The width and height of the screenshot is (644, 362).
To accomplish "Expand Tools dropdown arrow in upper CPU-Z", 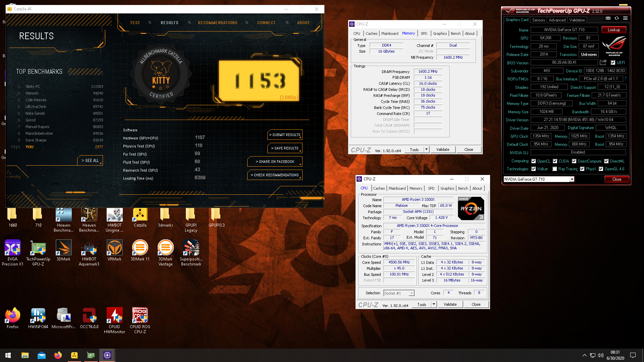I will coord(426,149).
